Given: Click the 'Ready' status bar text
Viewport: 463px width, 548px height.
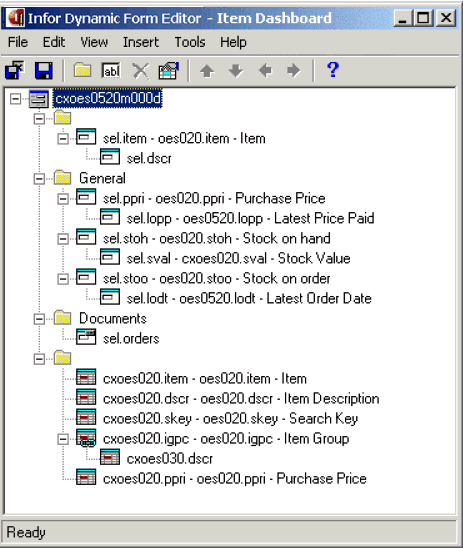Looking at the screenshot, I should pos(26,532).
